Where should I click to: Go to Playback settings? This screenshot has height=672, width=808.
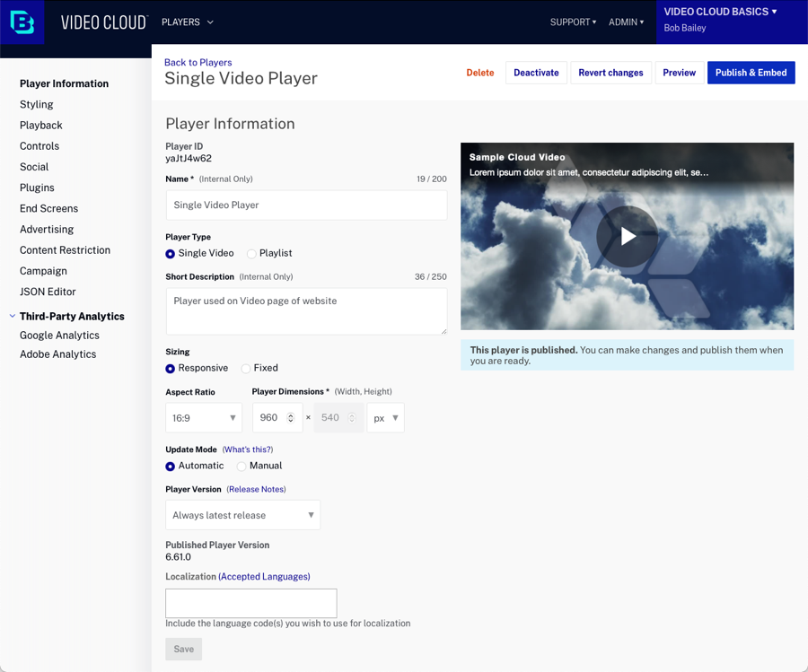coord(41,125)
